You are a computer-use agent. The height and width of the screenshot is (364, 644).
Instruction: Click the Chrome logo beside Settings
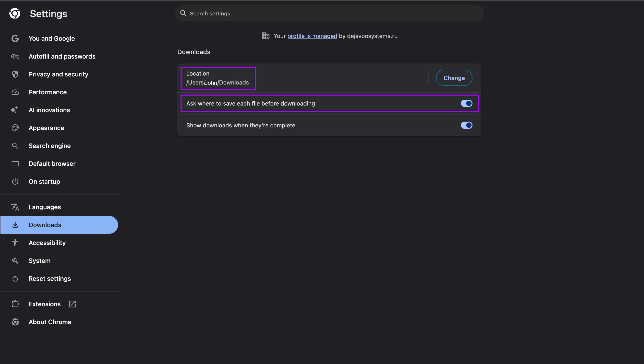pyautogui.click(x=15, y=14)
